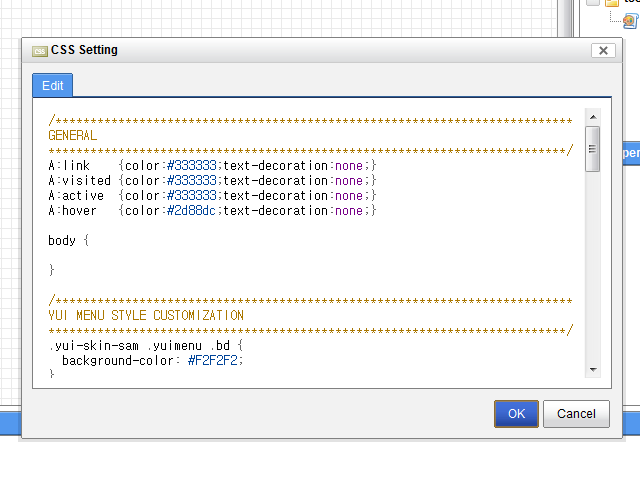Screen dimensions: 640x480
Task: Click the vertical scrollbar thumb in editor
Action: pos(592,149)
